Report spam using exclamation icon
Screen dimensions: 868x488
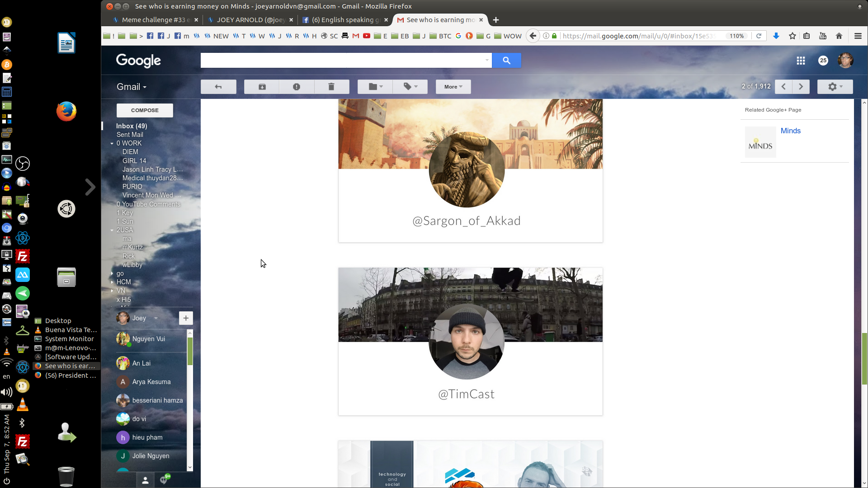coord(297,87)
